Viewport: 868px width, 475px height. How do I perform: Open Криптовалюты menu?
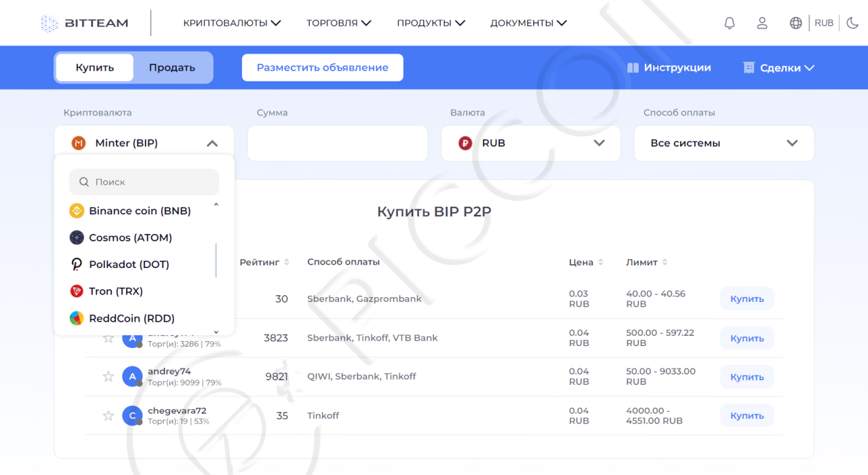(232, 23)
